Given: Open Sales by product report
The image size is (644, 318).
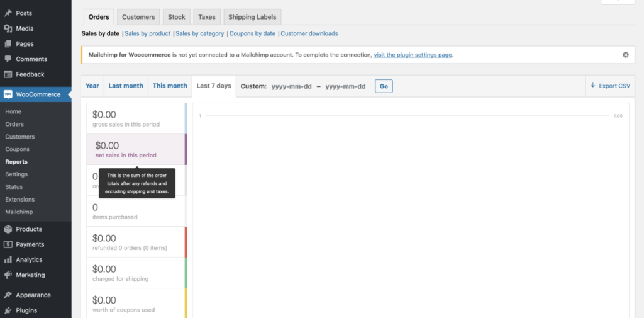Looking at the screenshot, I should click(147, 33).
